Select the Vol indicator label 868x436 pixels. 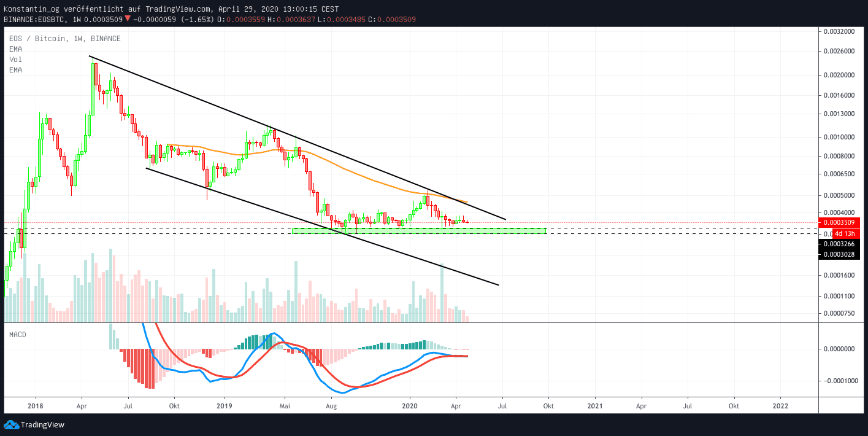[x=15, y=60]
